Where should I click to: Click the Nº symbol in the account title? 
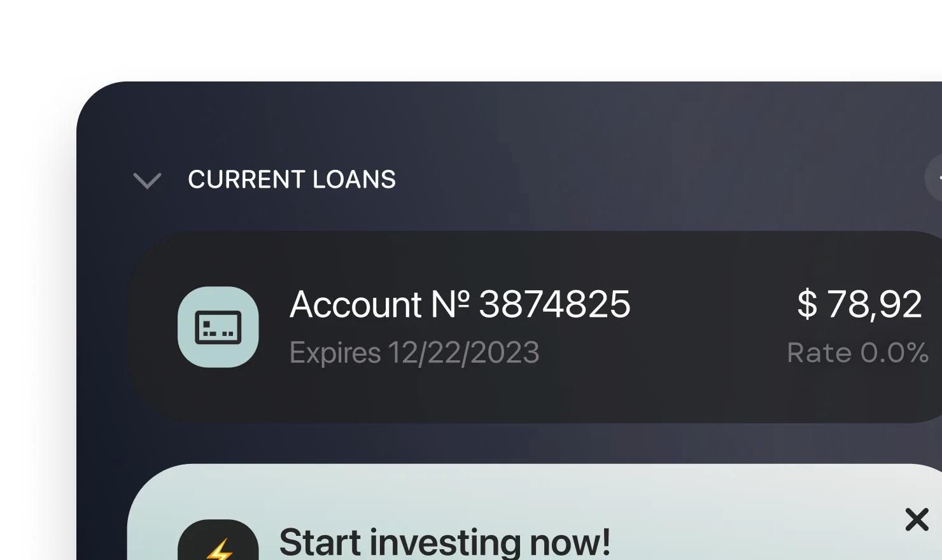click(x=450, y=304)
